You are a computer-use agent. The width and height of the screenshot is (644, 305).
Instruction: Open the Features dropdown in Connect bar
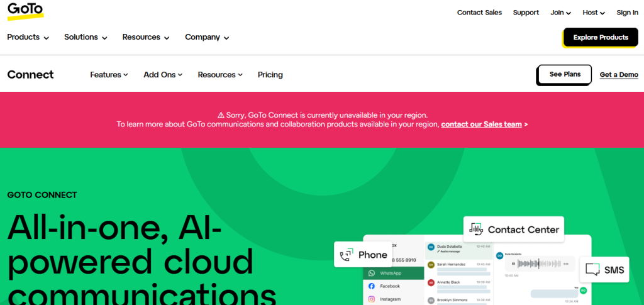tap(109, 75)
